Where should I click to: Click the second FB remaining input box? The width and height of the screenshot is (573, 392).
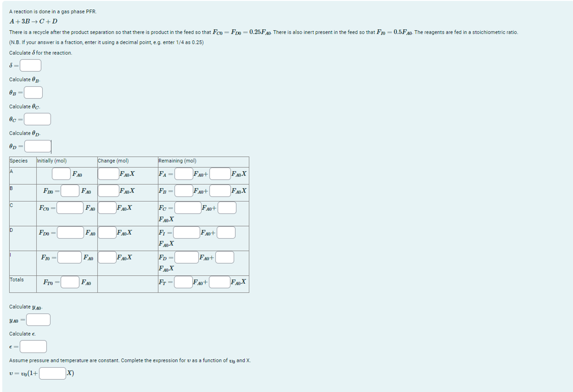(220, 191)
